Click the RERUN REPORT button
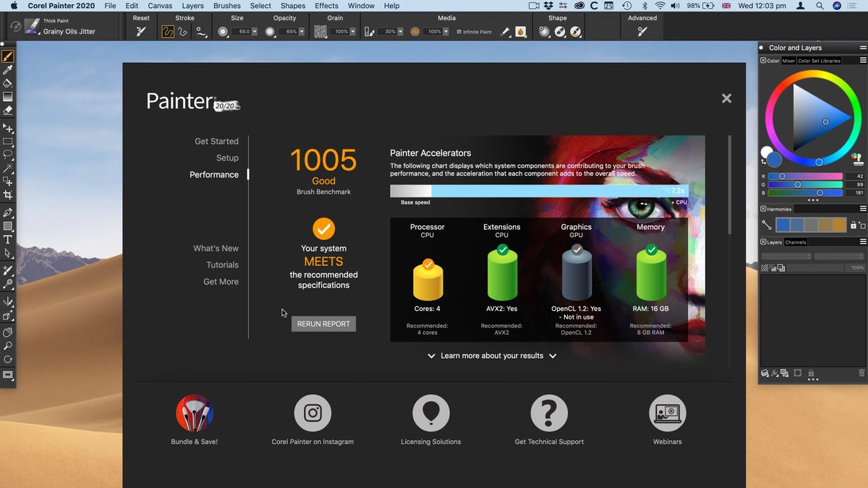The image size is (868, 488). (323, 323)
